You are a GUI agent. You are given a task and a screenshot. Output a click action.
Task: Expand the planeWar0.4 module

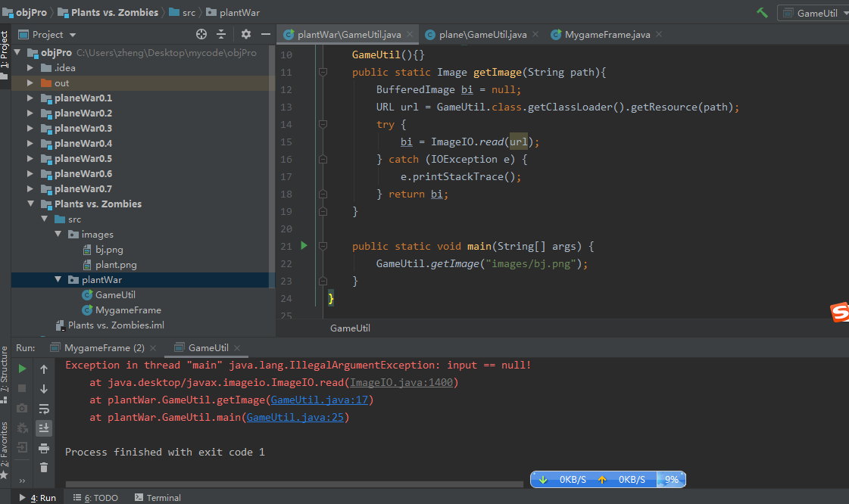30,143
